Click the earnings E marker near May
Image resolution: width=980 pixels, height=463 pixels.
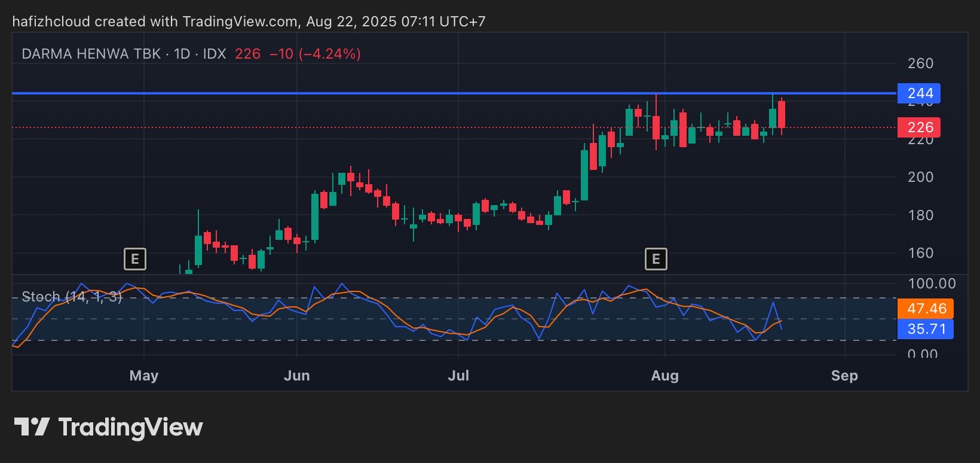[135, 259]
